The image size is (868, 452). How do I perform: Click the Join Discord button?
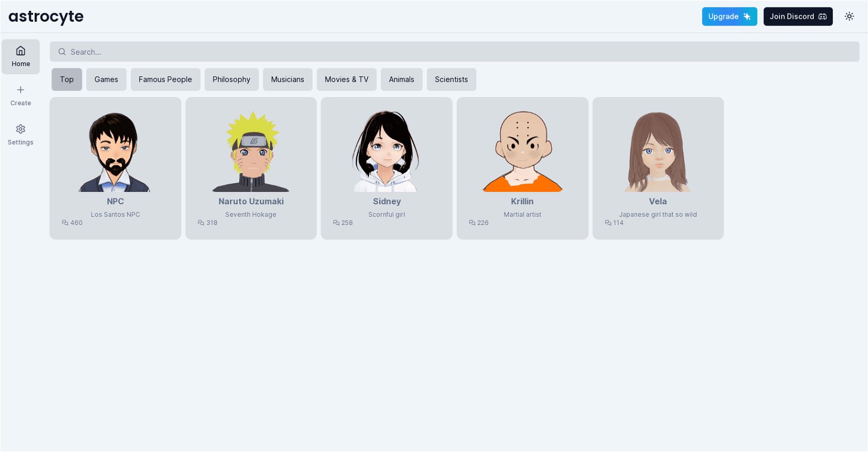tap(797, 17)
